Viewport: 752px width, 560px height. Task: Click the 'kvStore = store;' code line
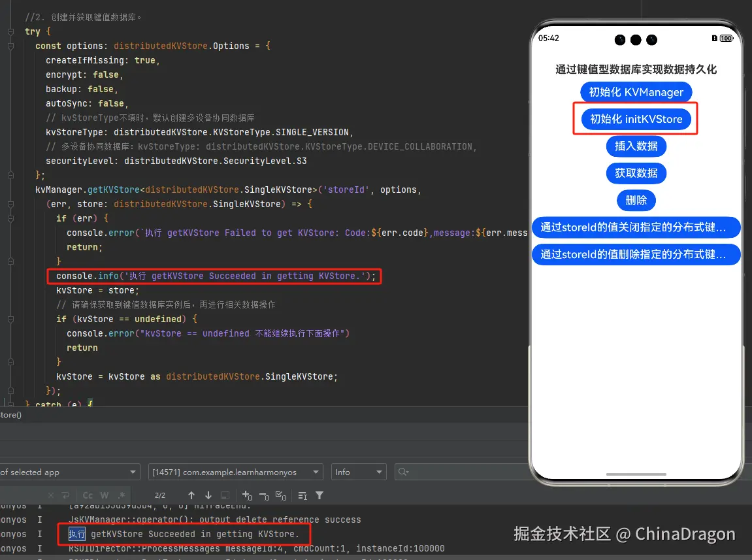click(x=97, y=290)
